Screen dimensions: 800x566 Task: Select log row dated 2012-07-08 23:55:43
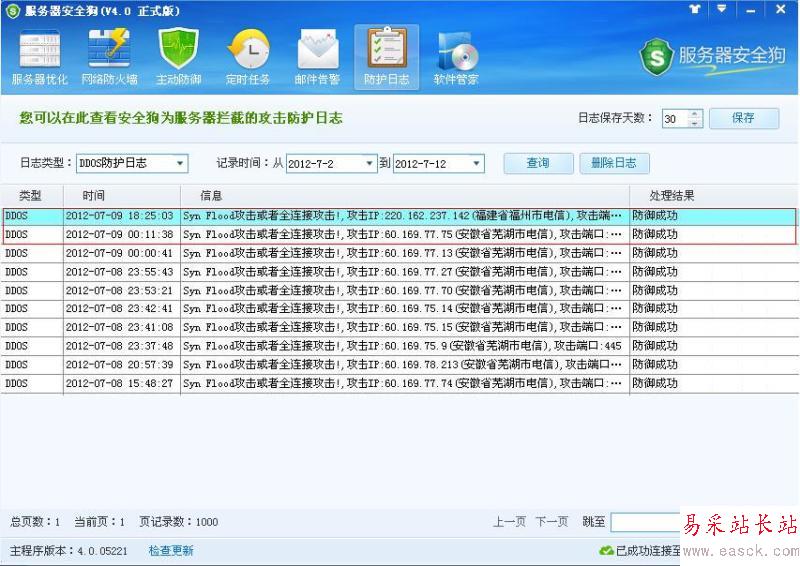click(x=399, y=272)
